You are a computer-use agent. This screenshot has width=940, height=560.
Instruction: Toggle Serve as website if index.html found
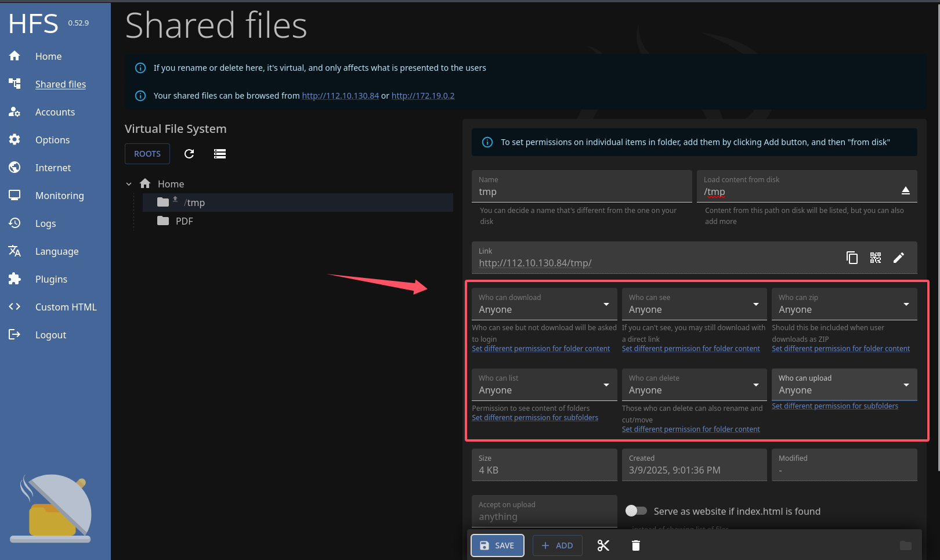[636, 511]
